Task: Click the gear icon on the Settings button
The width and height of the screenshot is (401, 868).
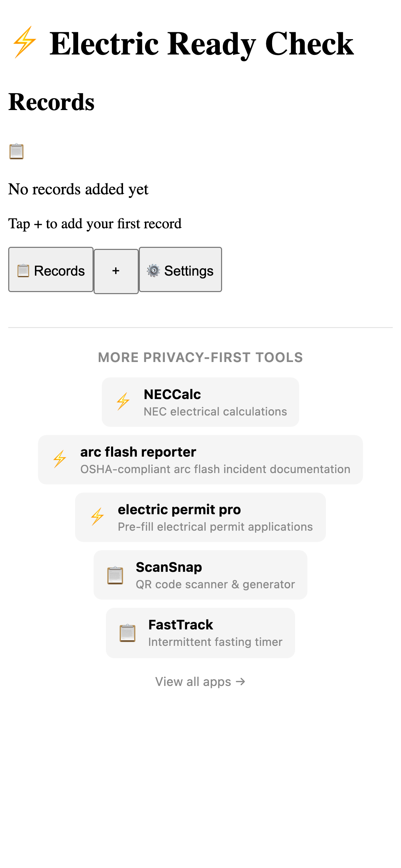Action: pos(154,270)
